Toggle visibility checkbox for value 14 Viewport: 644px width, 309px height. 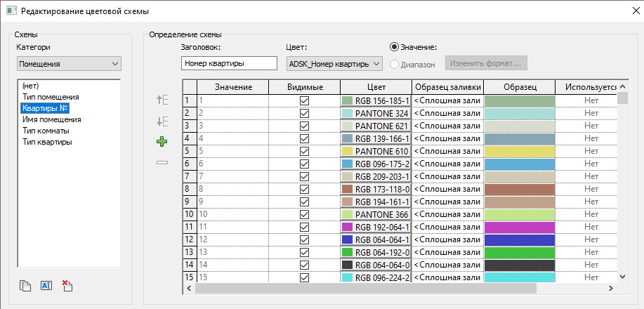[x=304, y=265]
